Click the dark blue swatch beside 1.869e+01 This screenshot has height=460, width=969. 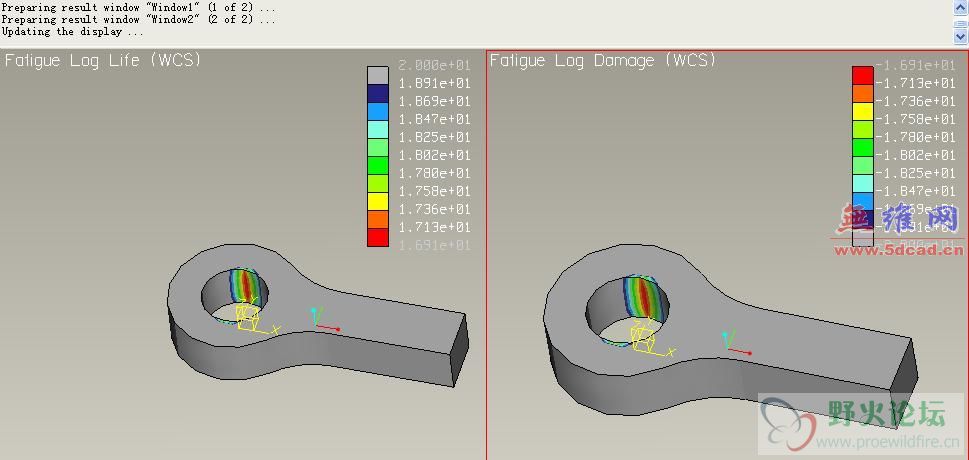point(378,93)
